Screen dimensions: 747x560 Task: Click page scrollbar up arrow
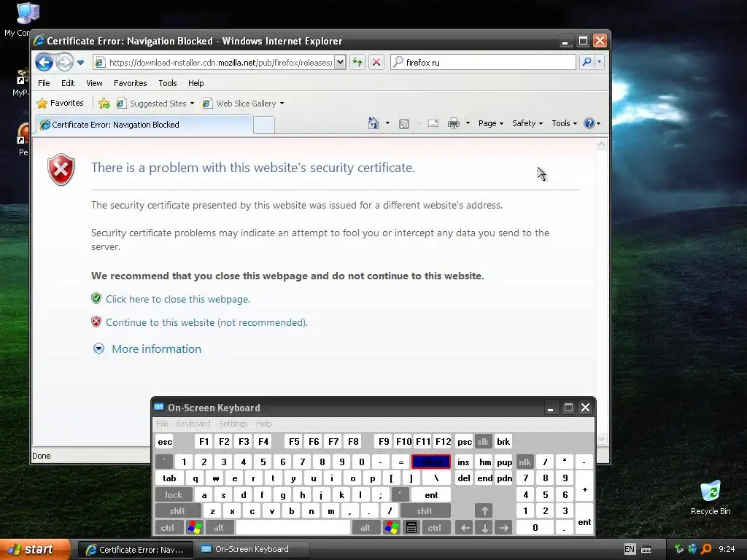[x=601, y=145]
